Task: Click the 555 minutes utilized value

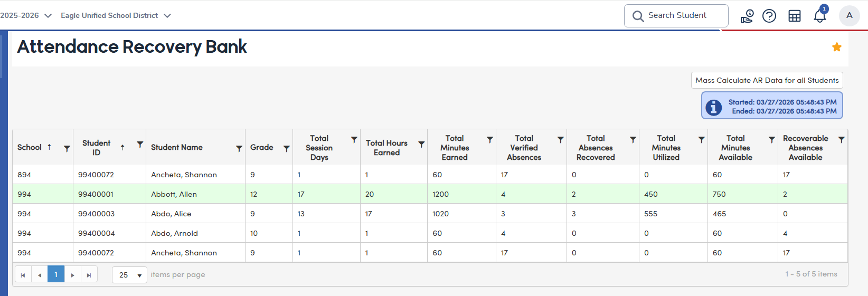Action: 651,214
